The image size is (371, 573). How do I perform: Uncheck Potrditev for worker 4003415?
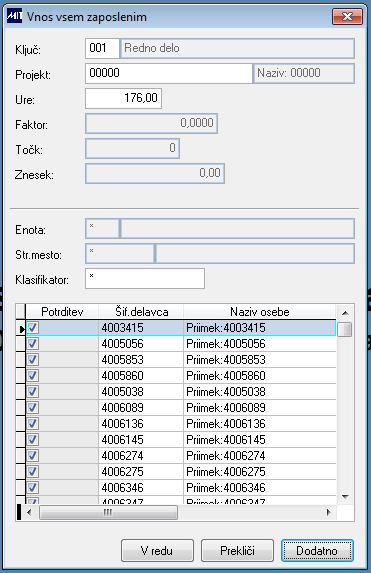tap(33, 327)
